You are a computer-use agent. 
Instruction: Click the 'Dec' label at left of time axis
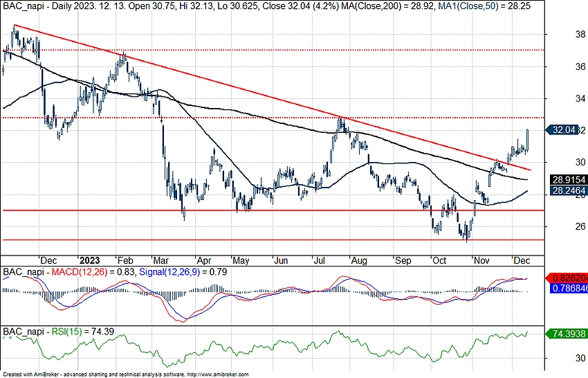coord(48,261)
